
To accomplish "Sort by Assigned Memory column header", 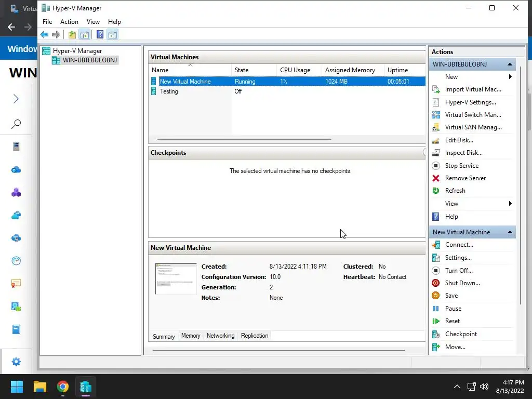I will [353, 70].
